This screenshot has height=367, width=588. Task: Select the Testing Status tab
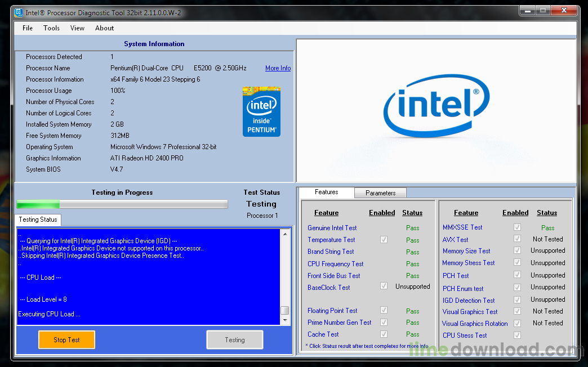point(38,220)
